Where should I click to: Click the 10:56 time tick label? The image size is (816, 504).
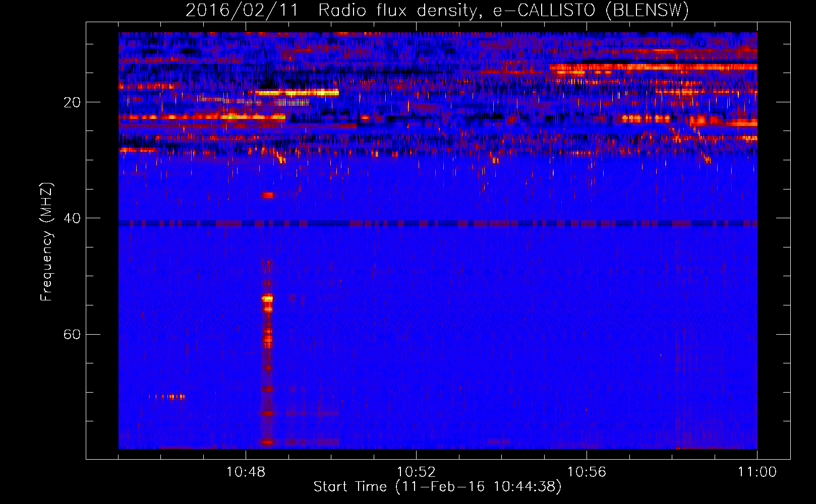pos(587,472)
